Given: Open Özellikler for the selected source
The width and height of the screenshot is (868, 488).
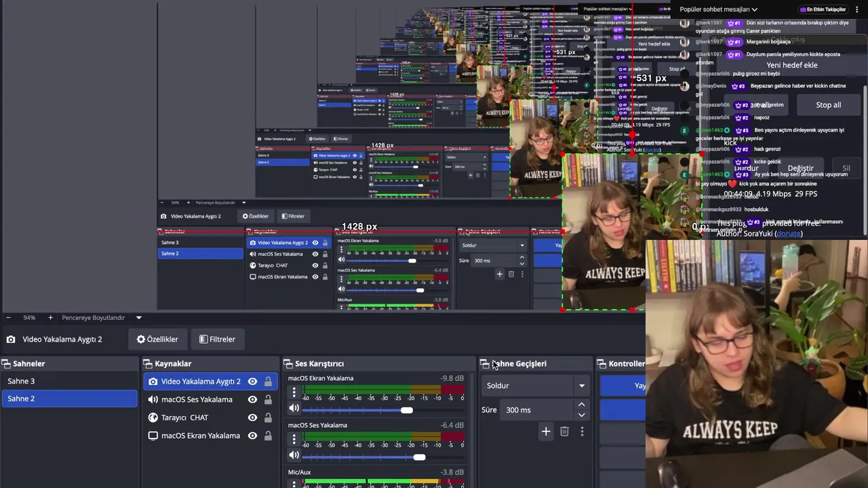Looking at the screenshot, I should tap(157, 339).
